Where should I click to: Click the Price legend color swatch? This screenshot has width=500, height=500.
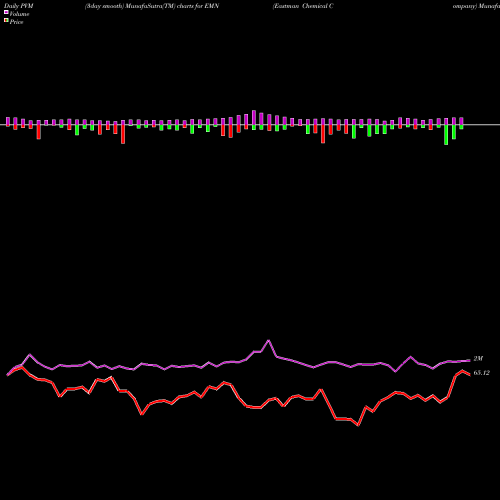pyautogui.click(x=6, y=20)
